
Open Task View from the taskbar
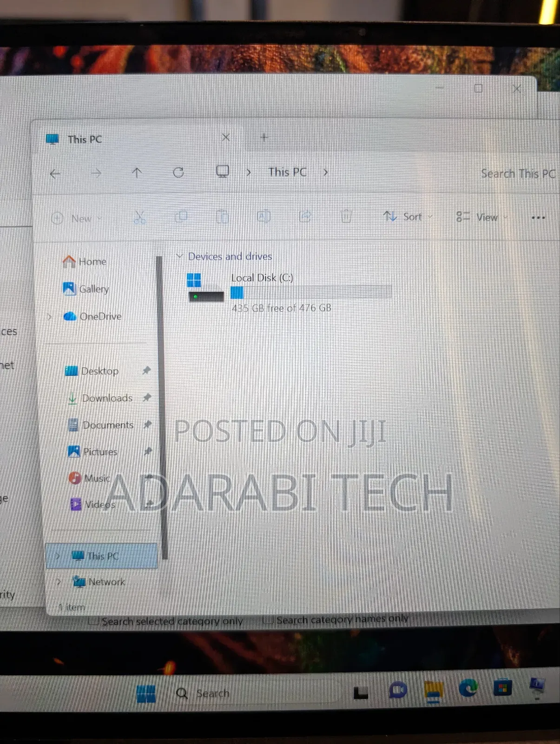click(361, 693)
